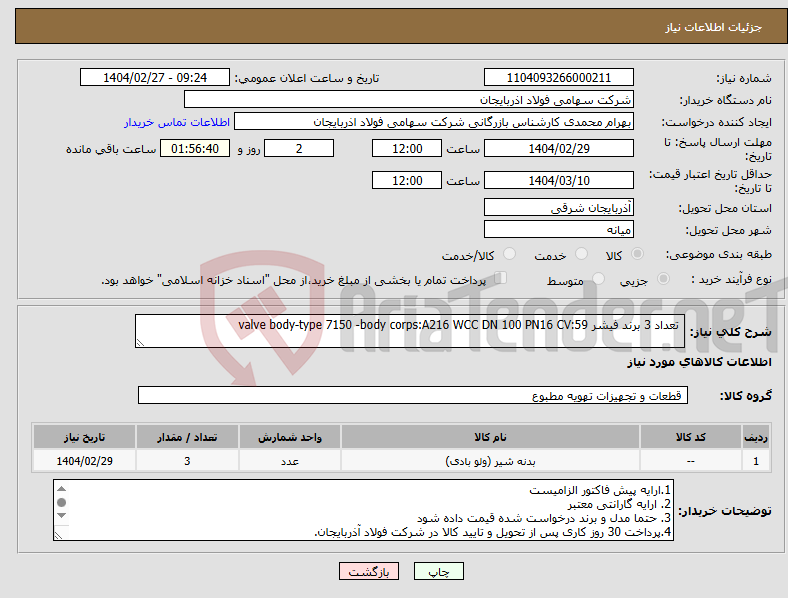Click the remaining time field 01:56:40

click(x=195, y=148)
